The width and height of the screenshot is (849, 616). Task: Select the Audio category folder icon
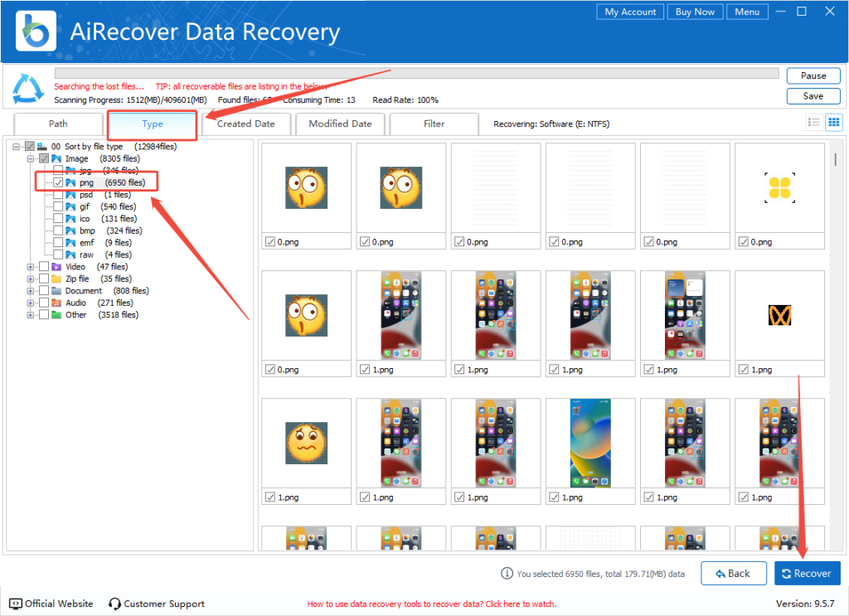tap(56, 303)
